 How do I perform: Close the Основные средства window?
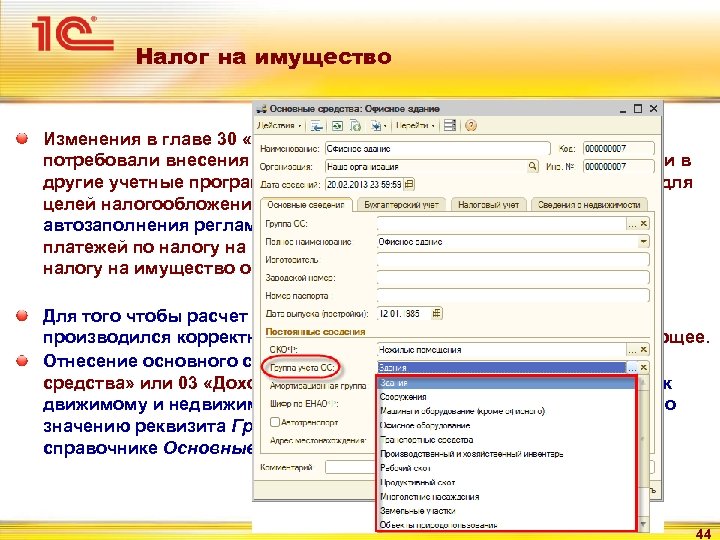(653, 109)
